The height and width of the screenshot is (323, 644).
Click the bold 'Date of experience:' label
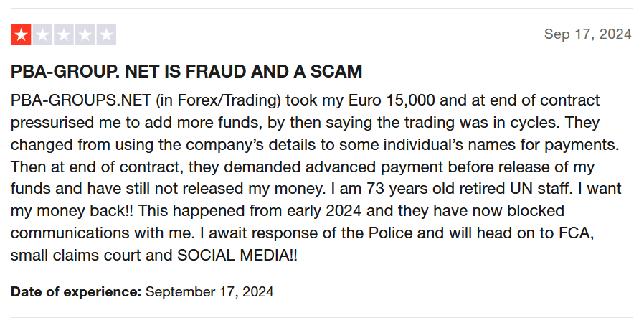(x=76, y=291)
